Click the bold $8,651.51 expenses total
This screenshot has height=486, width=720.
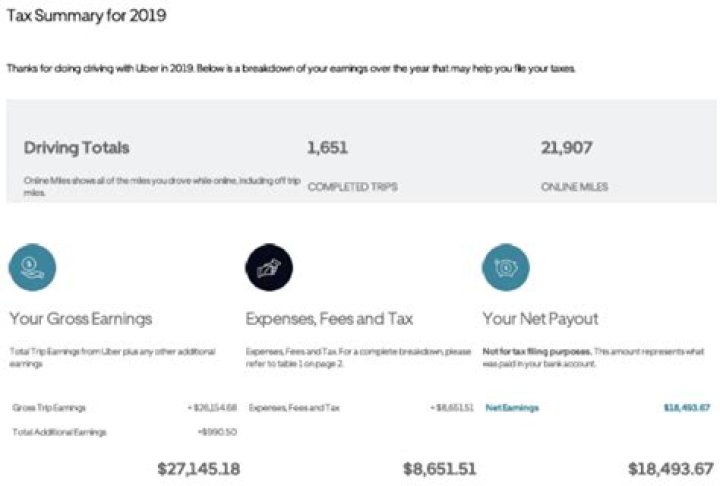click(439, 468)
